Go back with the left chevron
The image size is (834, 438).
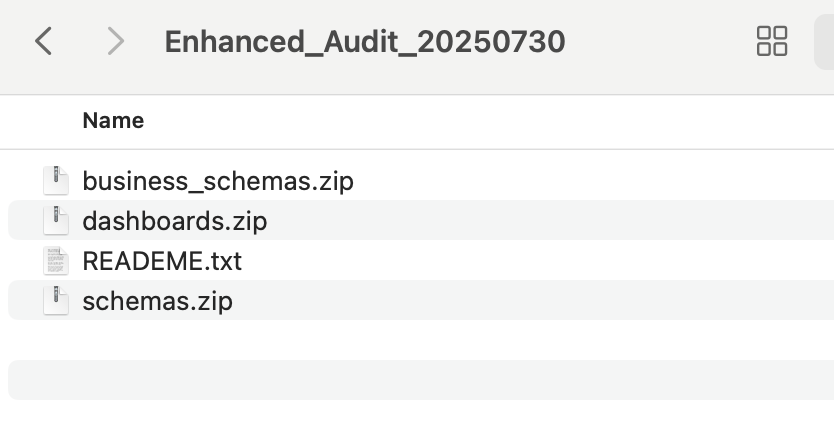(43, 41)
